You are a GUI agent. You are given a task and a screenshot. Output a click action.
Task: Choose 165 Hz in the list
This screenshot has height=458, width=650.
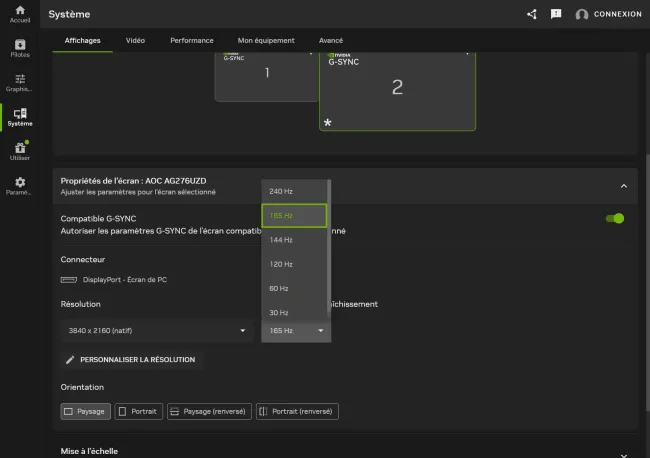[x=294, y=216]
